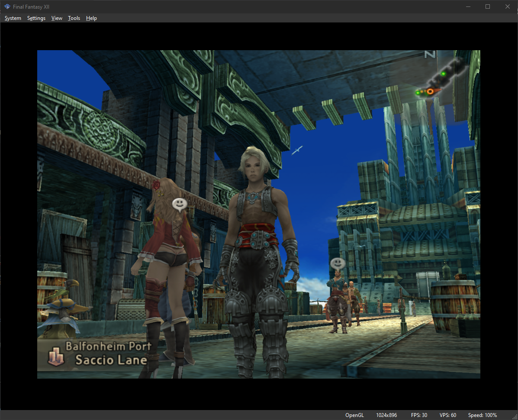Open the View menu
Screen dimensions: 518x420
57,18
